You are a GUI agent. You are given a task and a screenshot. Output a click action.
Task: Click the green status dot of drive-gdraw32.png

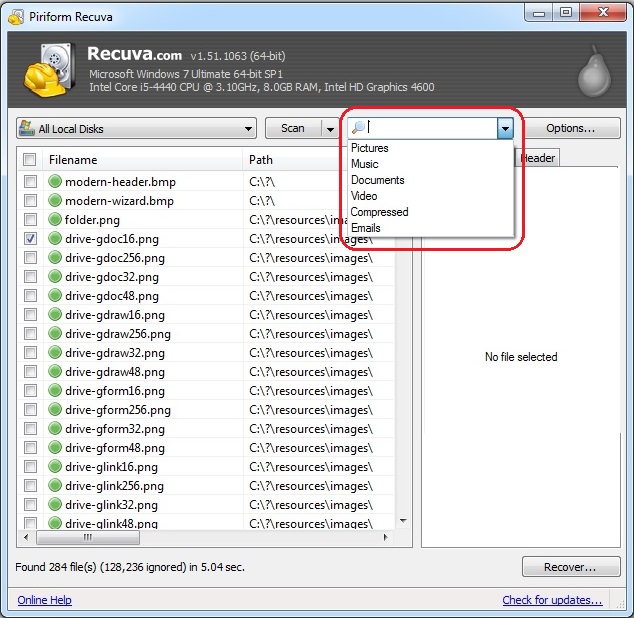[x=55, y=352]
